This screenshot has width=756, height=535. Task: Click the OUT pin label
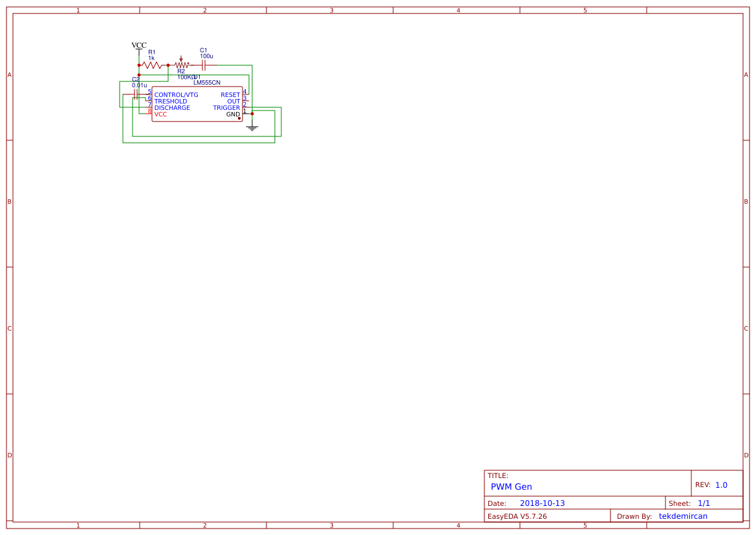click(x=233, y=101)
